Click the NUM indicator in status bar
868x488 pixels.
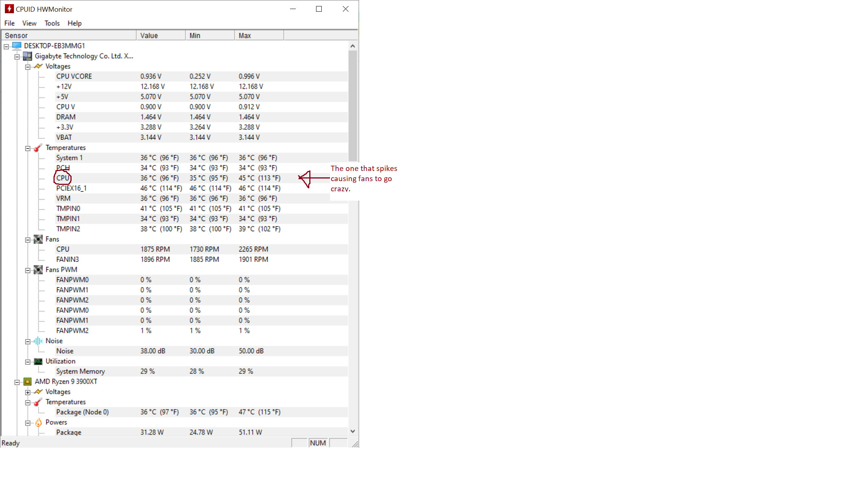[318, 443]
